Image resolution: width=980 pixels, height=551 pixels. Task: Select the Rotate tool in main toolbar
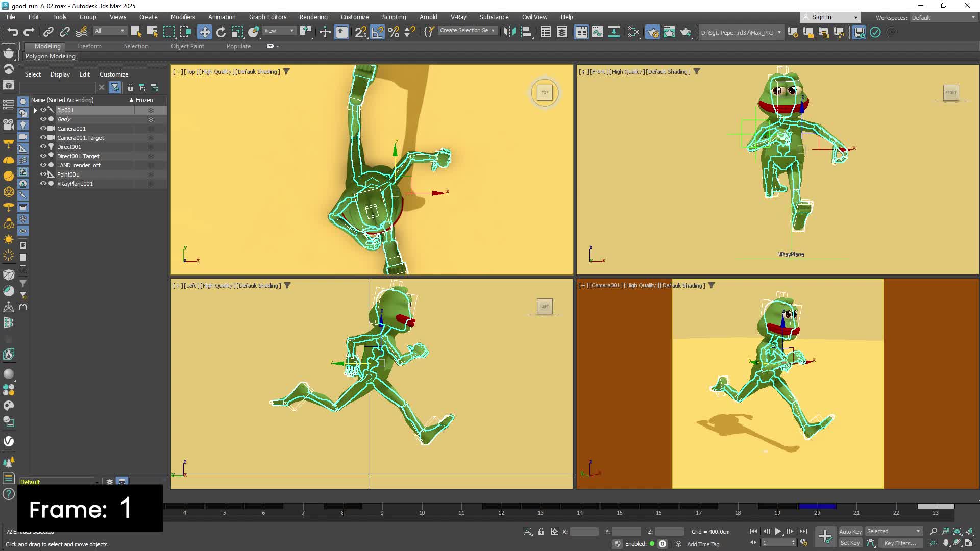point(221,32)
